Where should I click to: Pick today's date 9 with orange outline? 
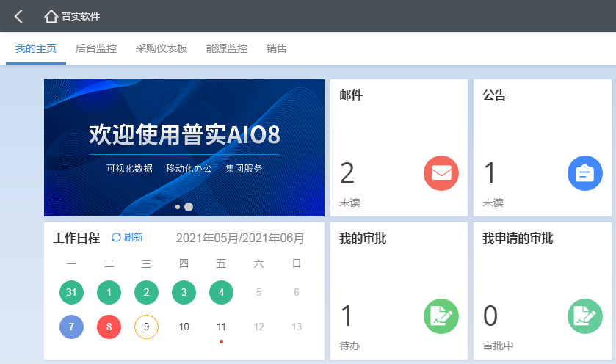pos(146,327)
